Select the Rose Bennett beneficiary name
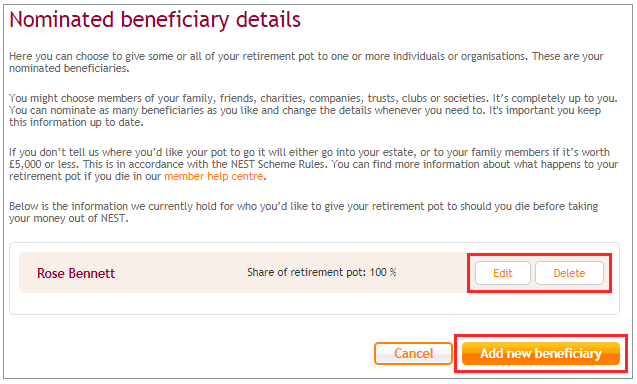This screenshot has width=637, height=384. [x=76, y=273]
